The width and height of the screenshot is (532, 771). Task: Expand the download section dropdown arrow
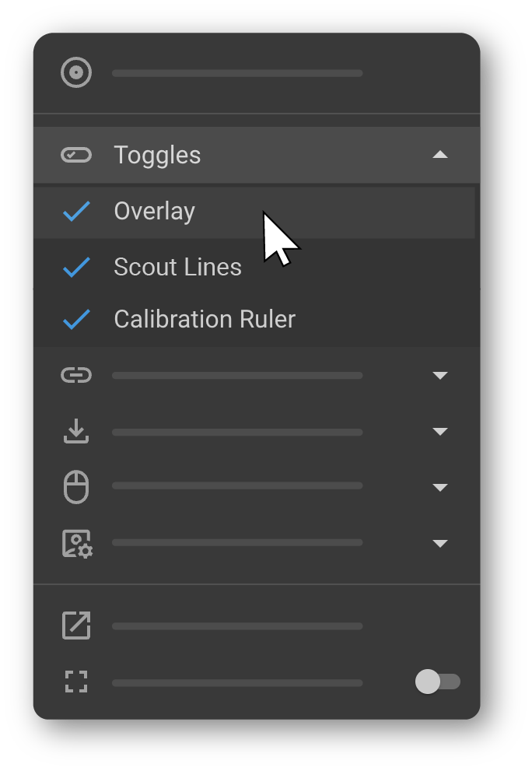[x=440, y=432]
